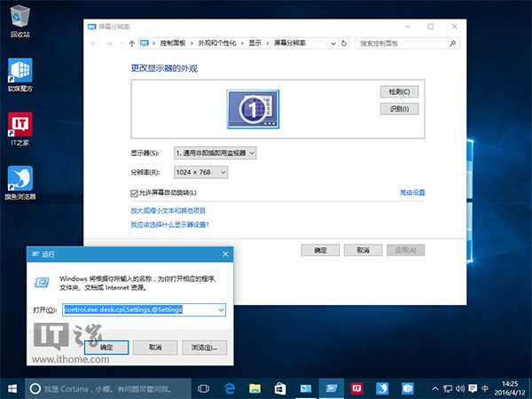Open Task View on the taskbar
The width and height of the screenshot is (532, 399).
204,389
